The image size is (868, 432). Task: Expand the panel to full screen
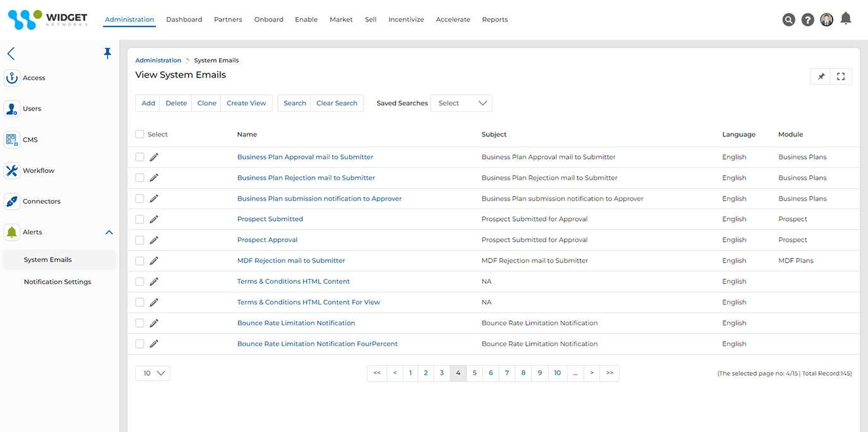pyautogui.click(x=841, y=76)
